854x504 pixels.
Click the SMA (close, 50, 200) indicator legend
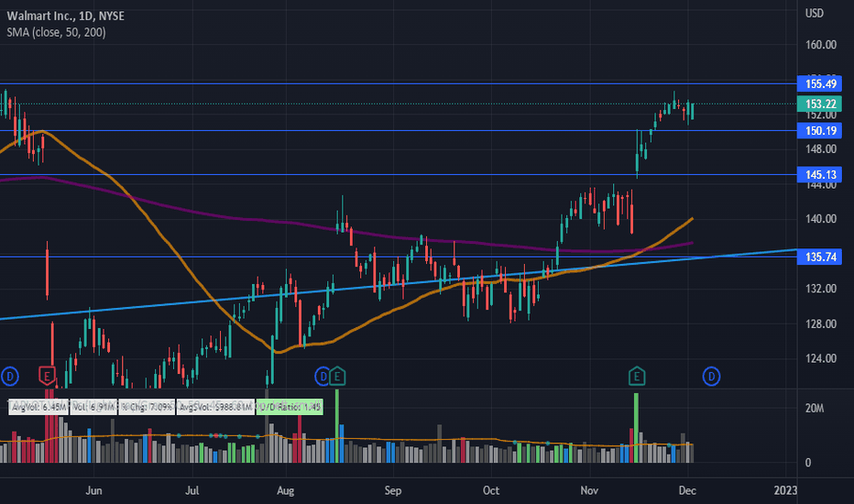point(56,32)
